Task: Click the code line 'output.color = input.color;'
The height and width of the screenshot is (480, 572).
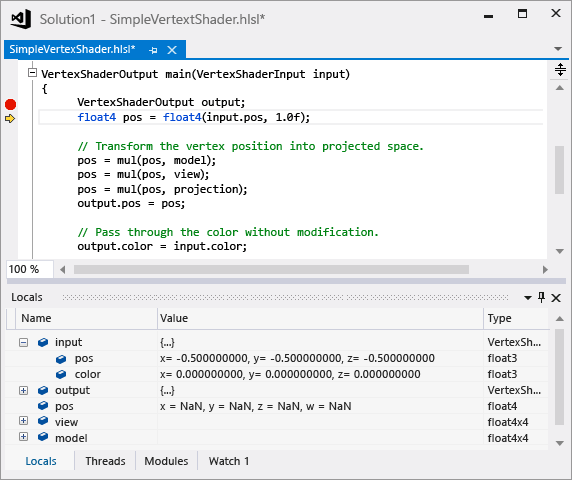Action: [162, 247]
